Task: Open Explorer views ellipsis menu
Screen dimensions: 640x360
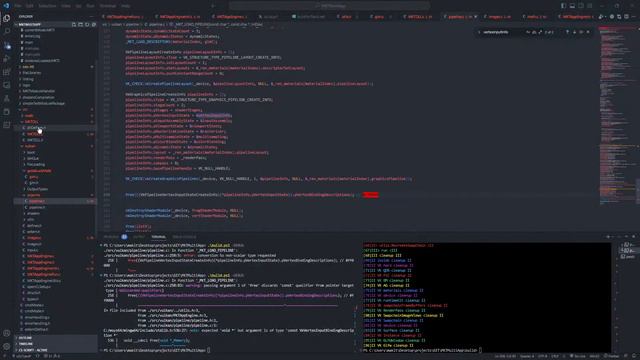Action: (91, 17)
